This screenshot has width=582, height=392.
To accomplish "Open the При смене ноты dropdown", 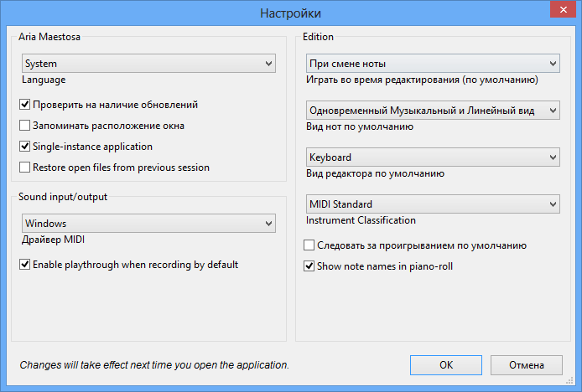I will [433, 64].
